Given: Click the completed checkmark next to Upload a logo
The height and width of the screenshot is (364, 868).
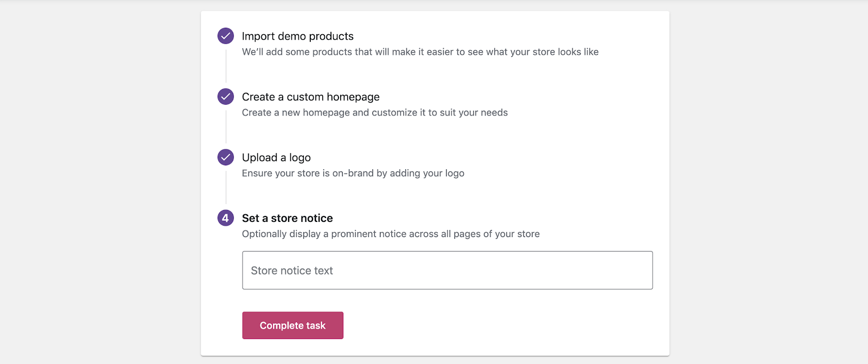Looking at the screenshot, I should point(226,157).
